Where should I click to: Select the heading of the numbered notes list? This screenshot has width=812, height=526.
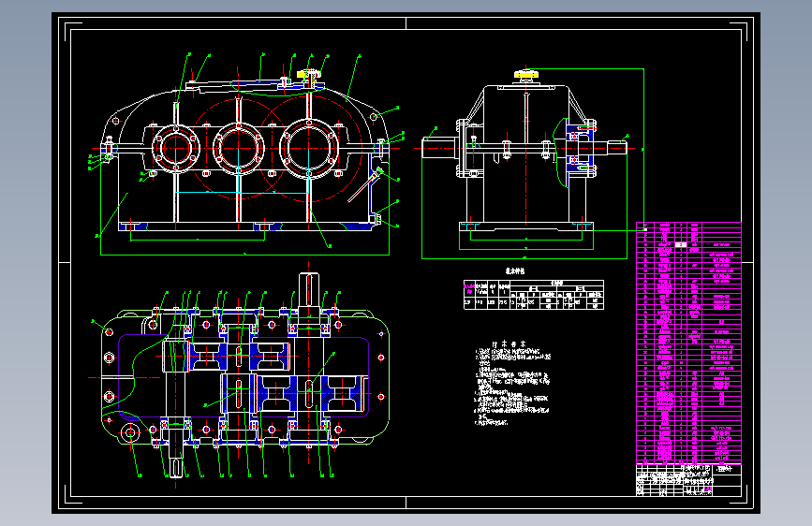pos(509,343)
